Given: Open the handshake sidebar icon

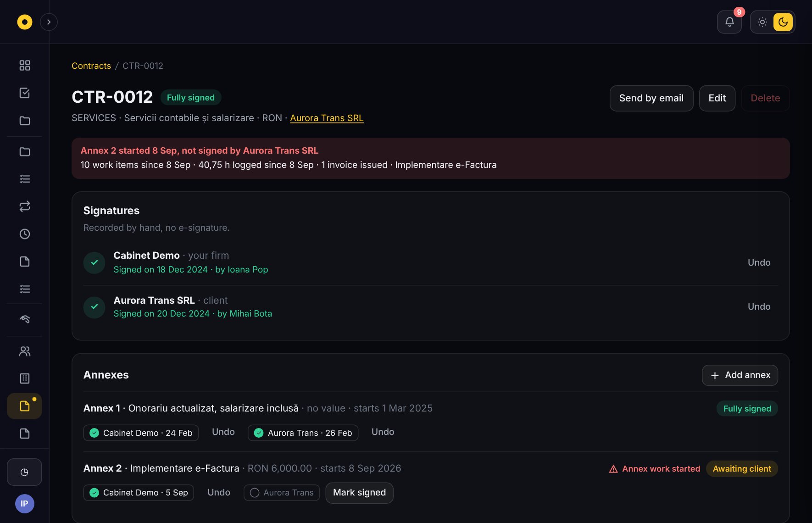Looking at the screenshot, I should point(25,319).
